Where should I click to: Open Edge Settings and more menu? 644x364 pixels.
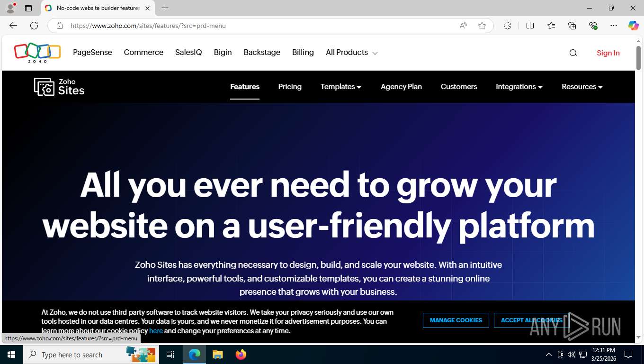[614, 26]
